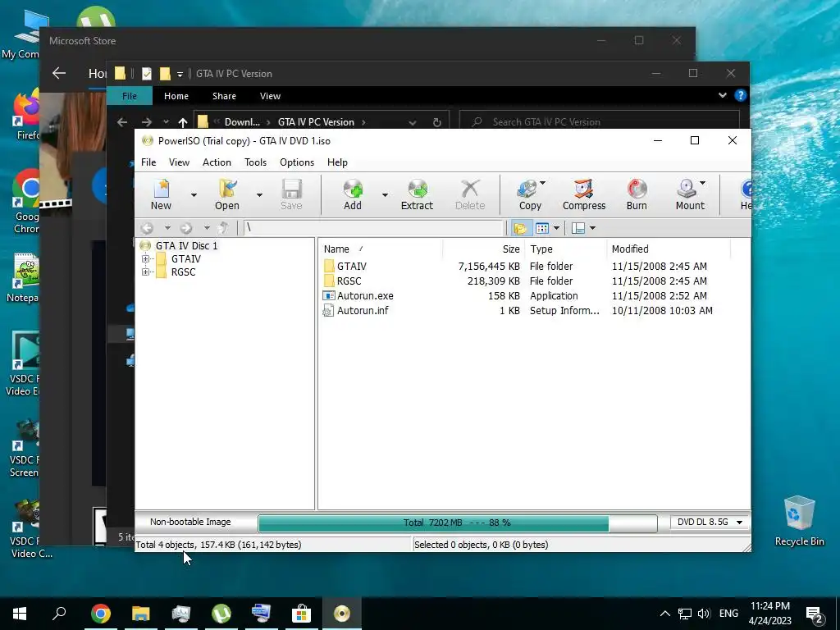This screenshot has height=630, width=840.
Task: Click Microsoft Store back arrow
Action: coord(59,73)
